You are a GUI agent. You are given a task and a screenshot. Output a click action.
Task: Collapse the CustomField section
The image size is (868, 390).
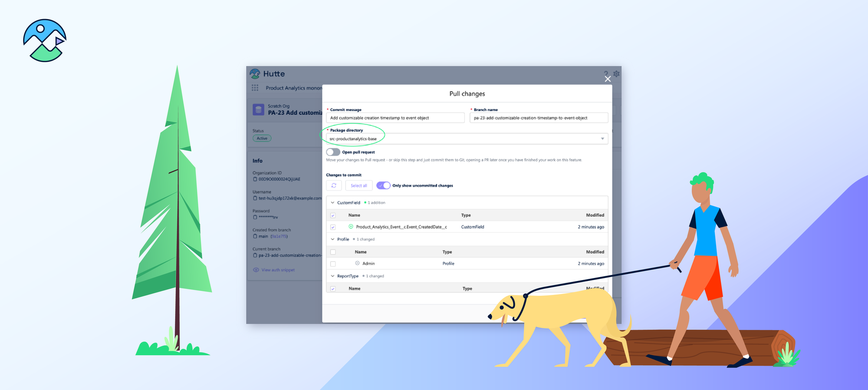(x=332, y=202)
